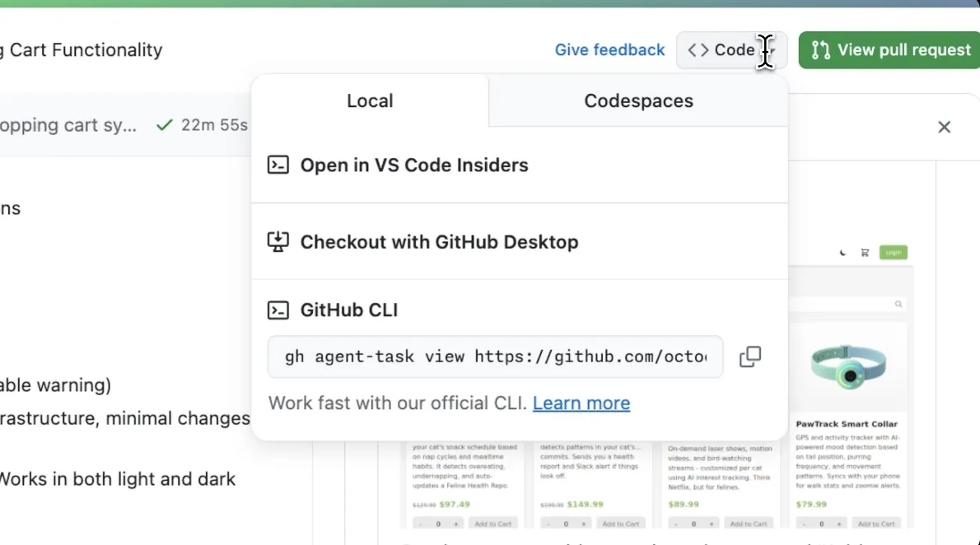Open the Give feedback link
The width and height of the screenshot is (980, 545).
[609, 50]
